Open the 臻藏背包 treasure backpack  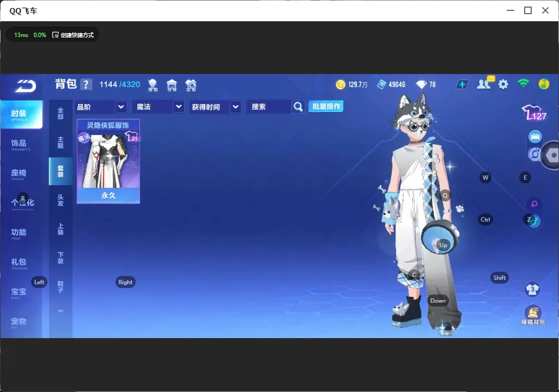pos(533,315)
